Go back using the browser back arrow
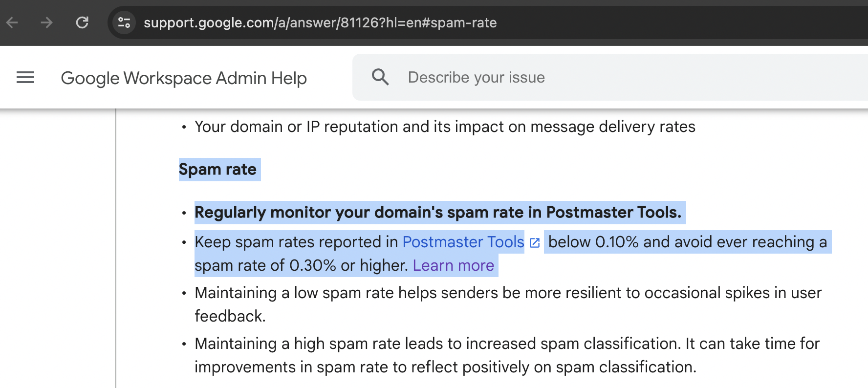This screenshot has height=388, width=868. pos(12,22)
